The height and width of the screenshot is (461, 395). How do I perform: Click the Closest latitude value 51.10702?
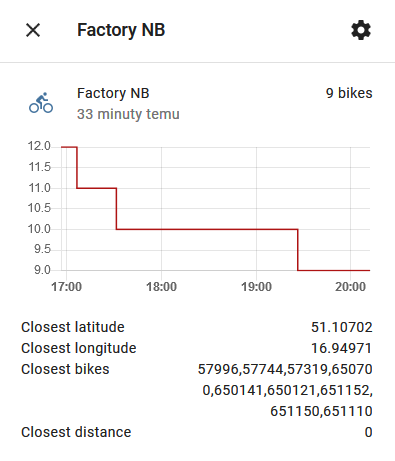coord(342,327)
